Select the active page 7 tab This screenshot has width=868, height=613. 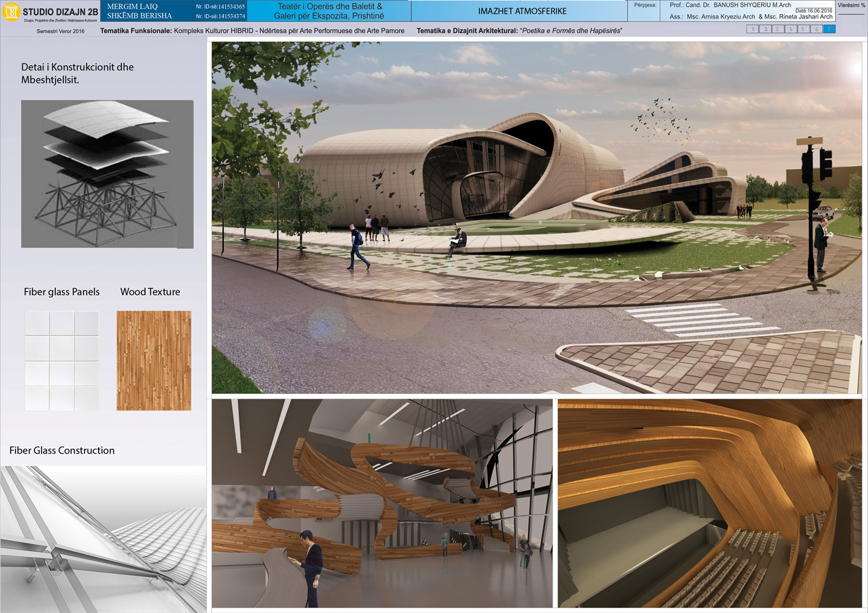829,30
